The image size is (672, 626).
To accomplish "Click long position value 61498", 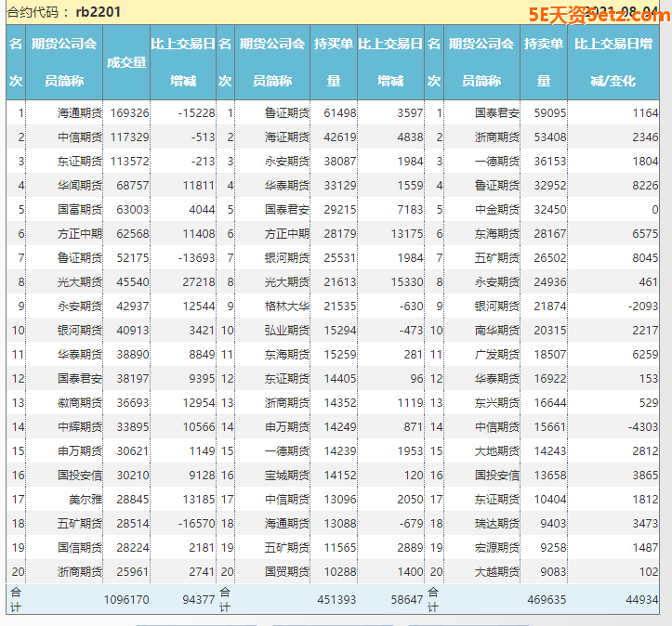I will pyautogui.click(x=340, y=113).
